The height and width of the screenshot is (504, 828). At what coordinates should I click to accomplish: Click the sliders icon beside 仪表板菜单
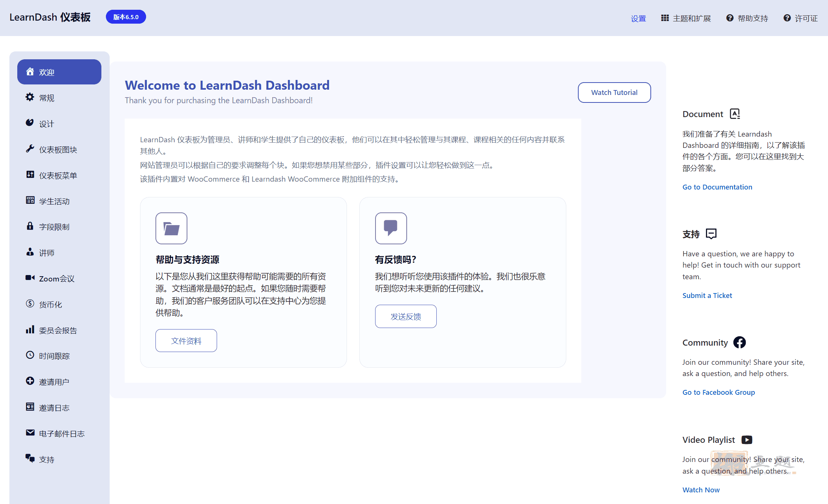(30, 175)
